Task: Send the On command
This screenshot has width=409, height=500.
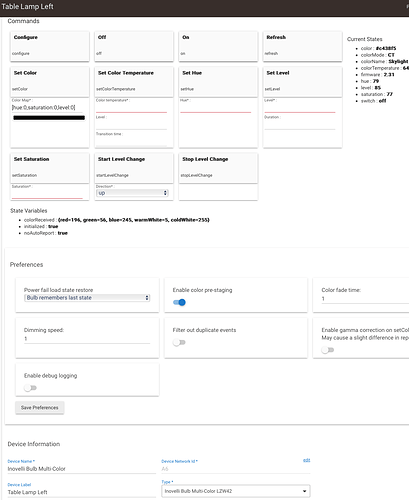Action: click(218, 46)
